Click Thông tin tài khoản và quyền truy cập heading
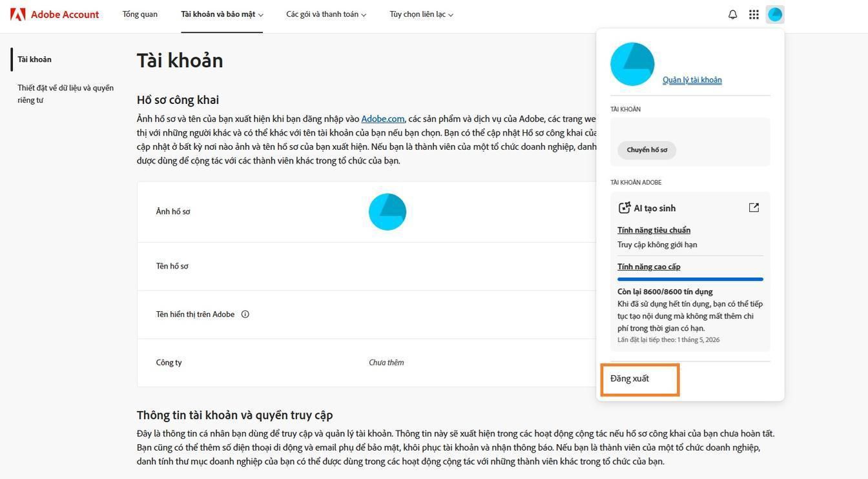Screen dimensions: 868x479 (235, 415)
